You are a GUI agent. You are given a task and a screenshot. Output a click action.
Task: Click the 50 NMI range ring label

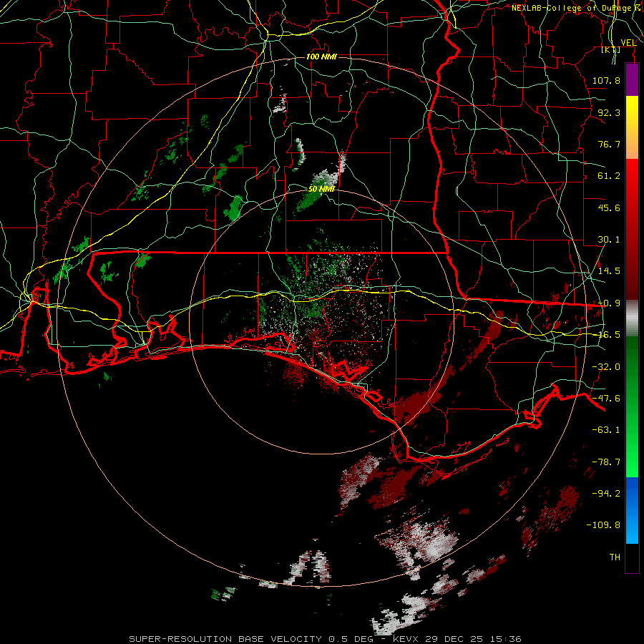pos(321,189)
